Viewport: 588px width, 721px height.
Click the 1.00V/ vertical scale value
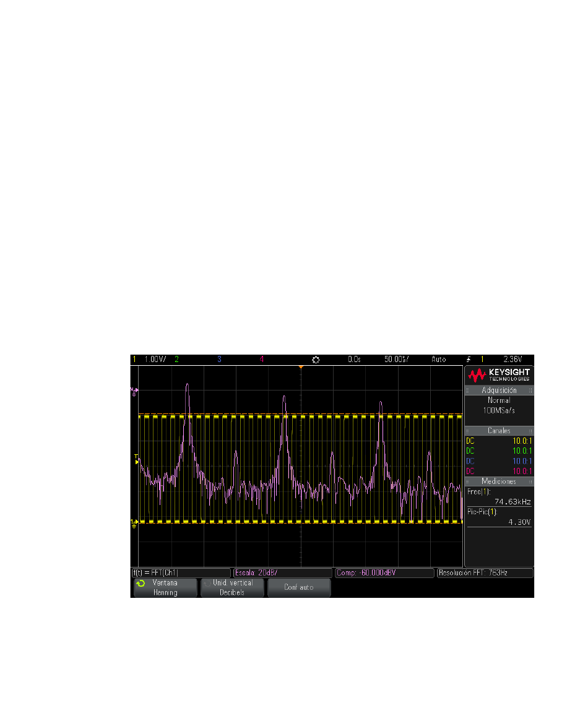(x=155, y=359)
